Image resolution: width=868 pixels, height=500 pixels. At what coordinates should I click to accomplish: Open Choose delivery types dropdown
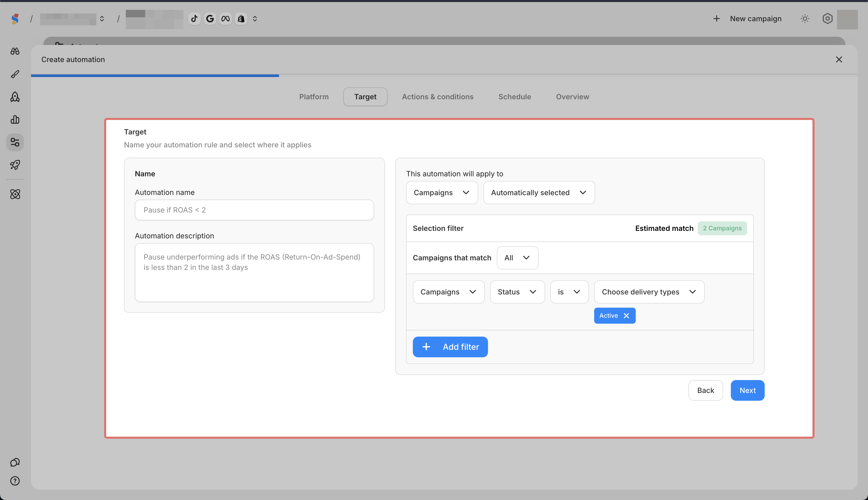pyautogui.click(x=649, y=292)
